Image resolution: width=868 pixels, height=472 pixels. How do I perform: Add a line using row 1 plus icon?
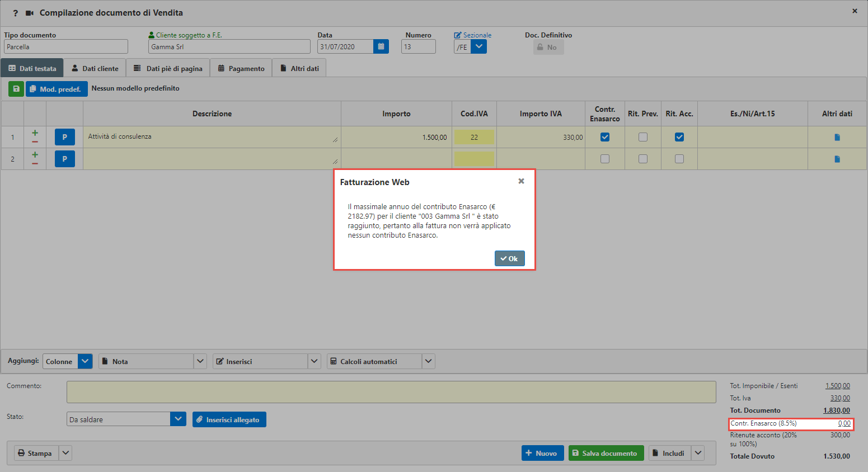tap(35, 133)
